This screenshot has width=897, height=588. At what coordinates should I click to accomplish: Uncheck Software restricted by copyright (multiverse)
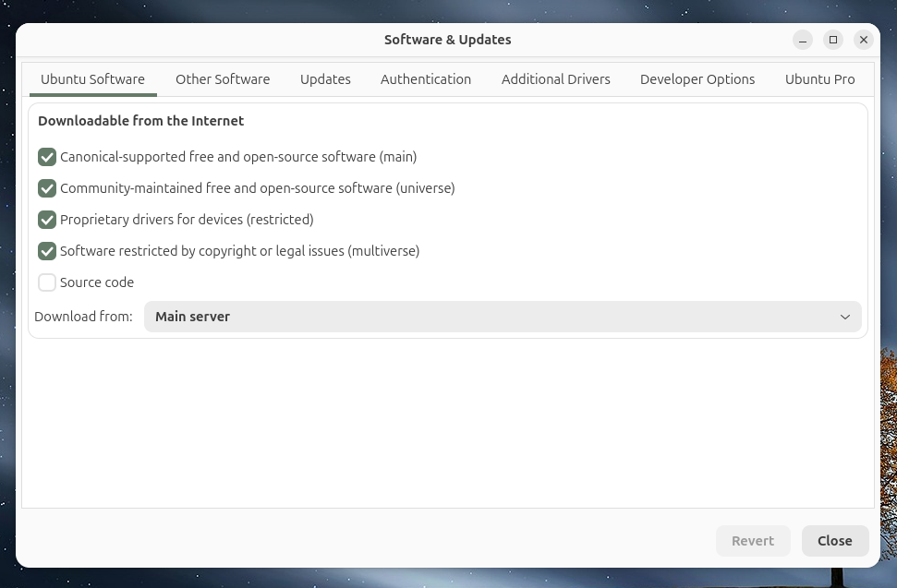point(47,251)
